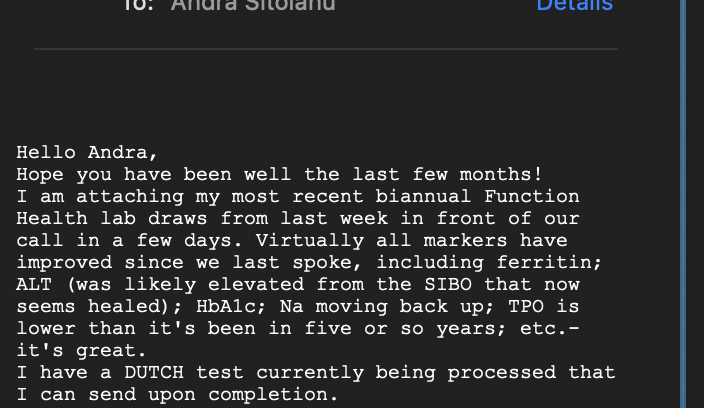Click on the word 'Function' in message
Viewport: 704px width, 408px height.
pyautogui.click(x=532, y=196)
